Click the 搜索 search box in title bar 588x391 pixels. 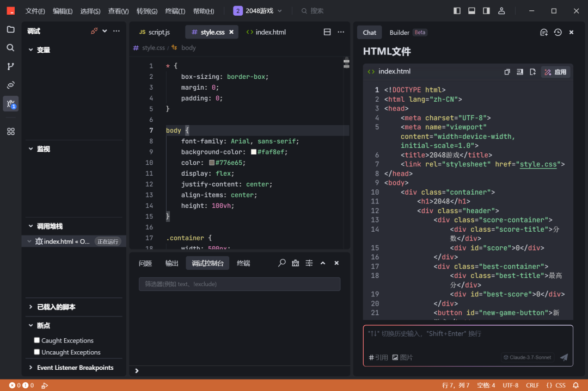[313, 11]
